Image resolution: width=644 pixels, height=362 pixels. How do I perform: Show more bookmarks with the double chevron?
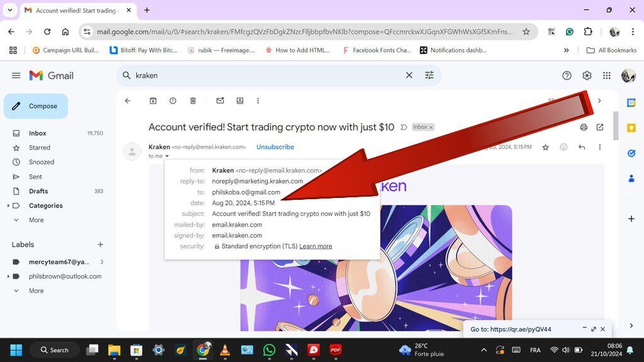pos(566,50)
